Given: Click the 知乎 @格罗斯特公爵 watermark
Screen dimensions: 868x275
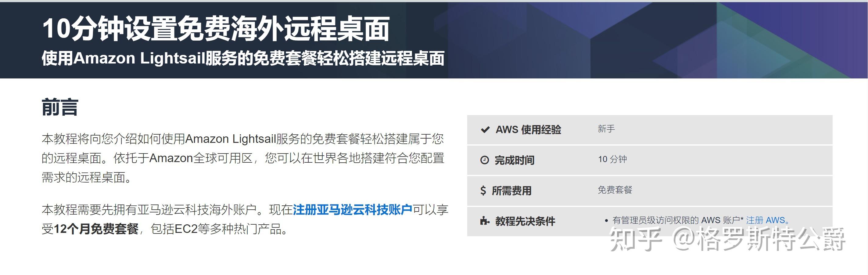Looking at the screenshot, I should [727, 239].
